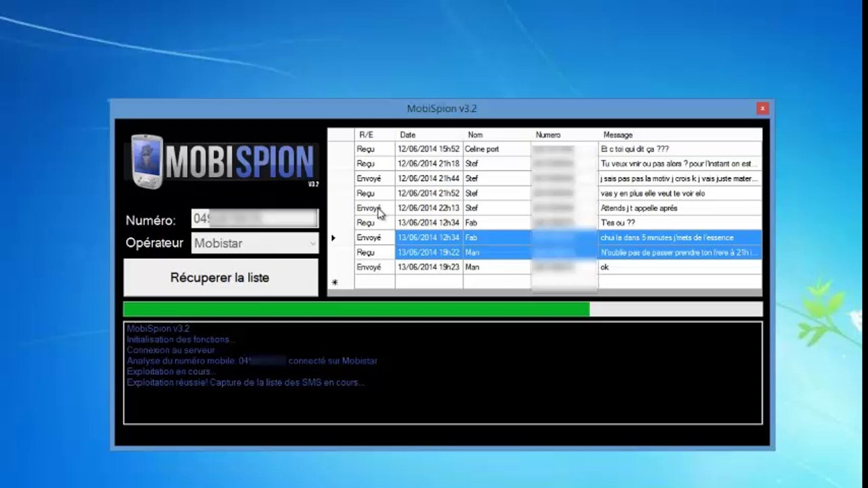Click the log line starting "Exploitation réussie!"
Viewport: 868px width, 488px height.
click(x=246, y=383)
